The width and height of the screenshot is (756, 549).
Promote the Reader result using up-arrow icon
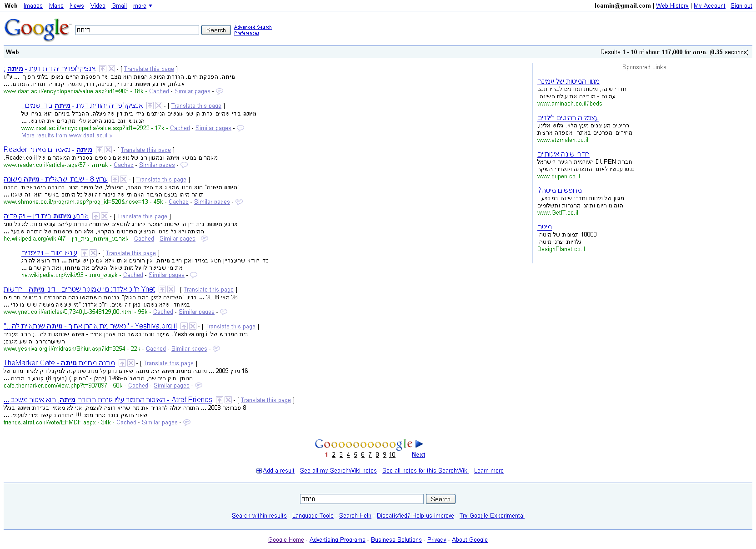pyautogui.click(x=100, y=150)
